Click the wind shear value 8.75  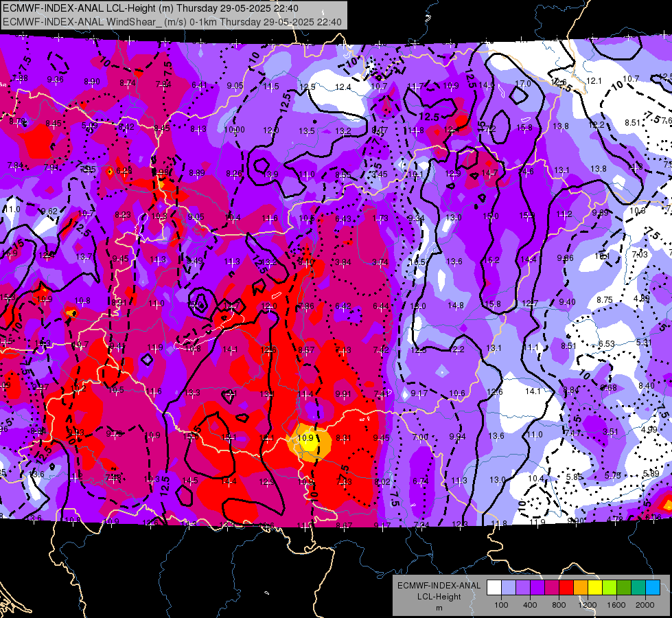coord(604,300)
